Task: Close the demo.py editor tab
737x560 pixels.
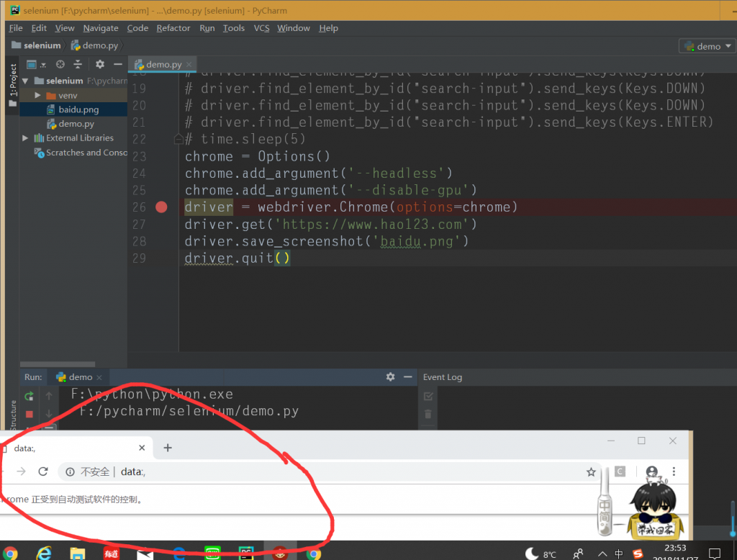Action: click(x=189, y=64)
